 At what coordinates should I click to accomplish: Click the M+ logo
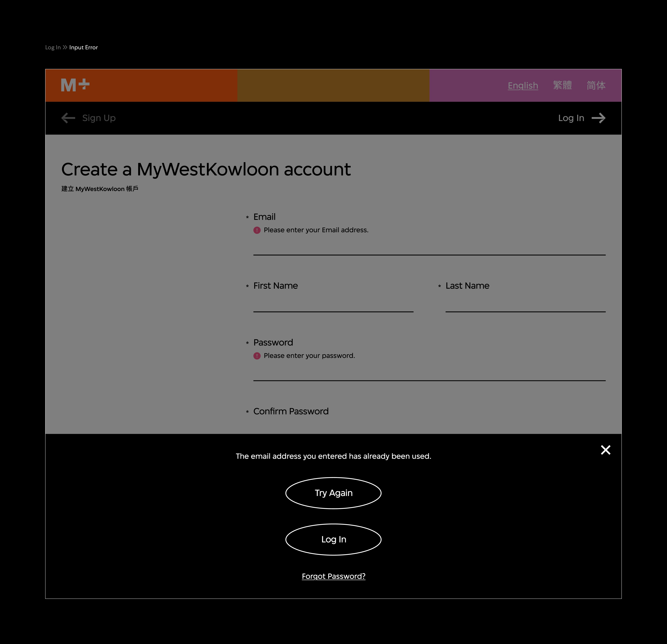tap(75, 85)
